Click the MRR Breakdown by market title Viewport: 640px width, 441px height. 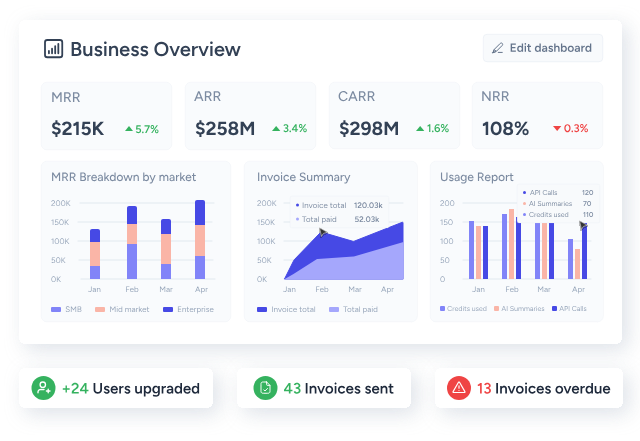[x=123, y=177]
